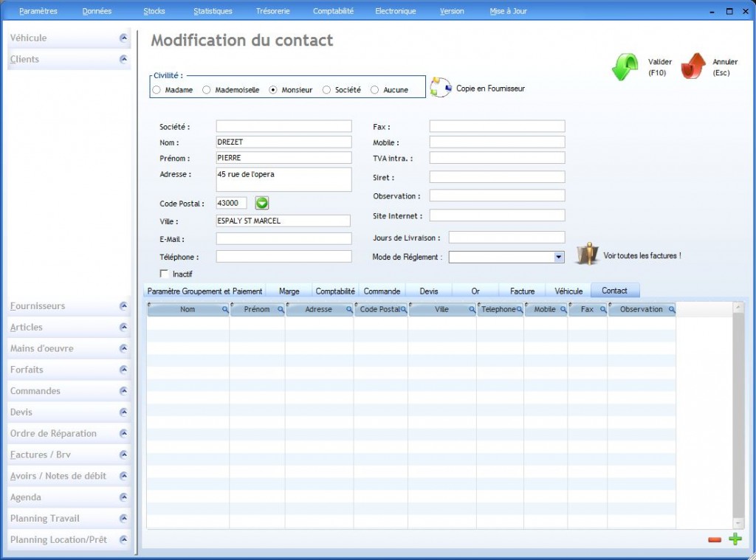Click the Copie en Fournisseur icon
The image size is (756, 560).
440,87
